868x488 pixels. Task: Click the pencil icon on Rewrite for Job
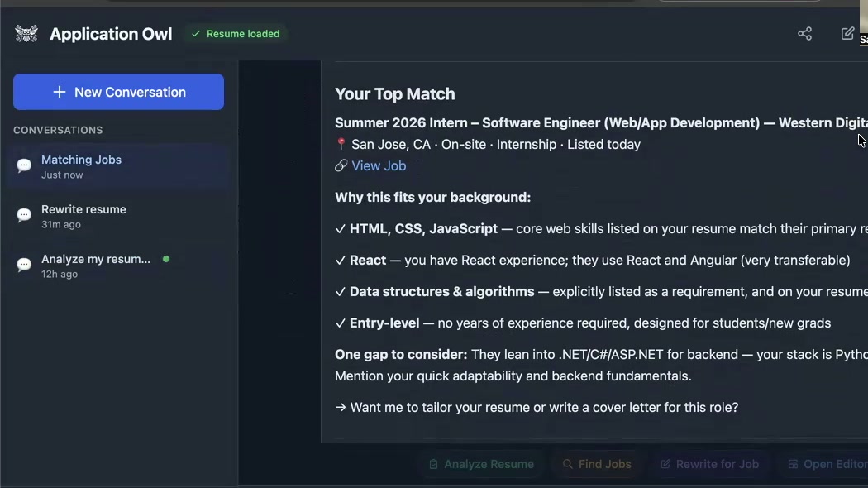665,464
